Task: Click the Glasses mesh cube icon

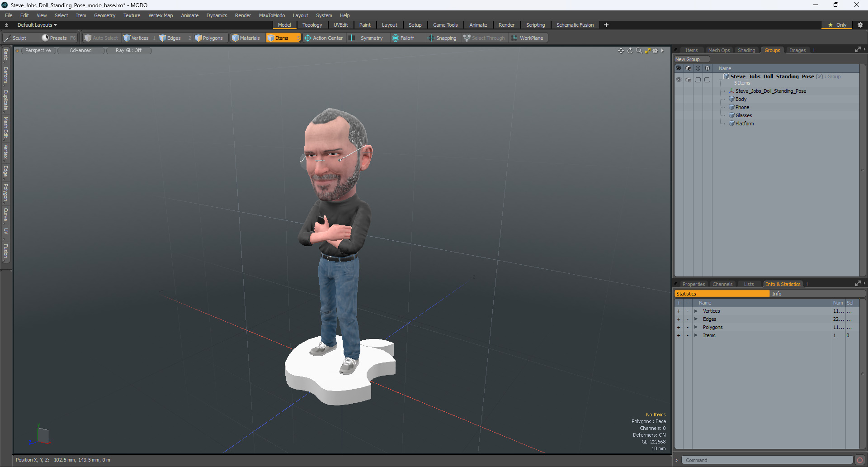Action: click(731, 115)
